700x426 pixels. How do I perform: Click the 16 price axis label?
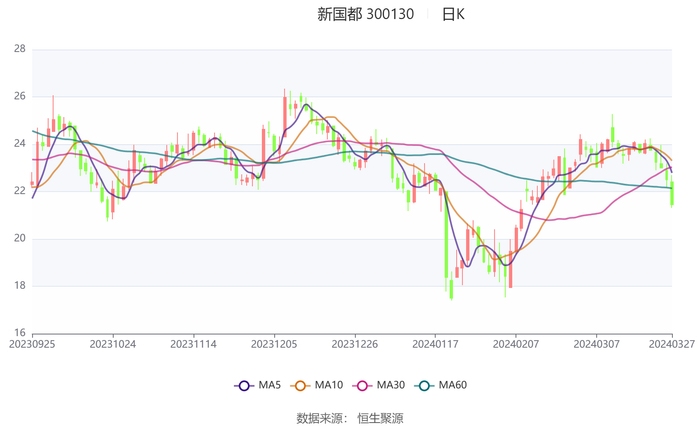(x=19, y=333)
